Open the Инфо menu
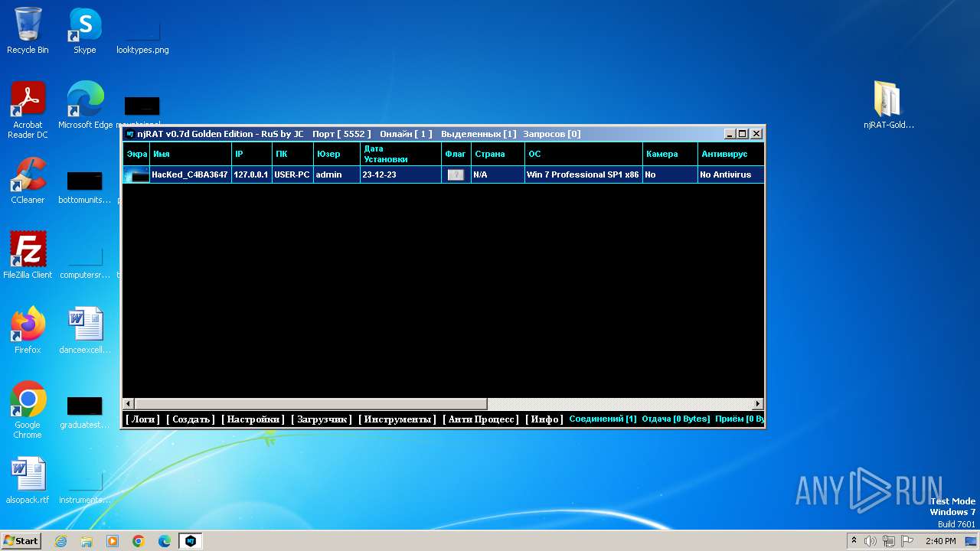The height and width of the screenshot is (551, 980). [544, 419]
